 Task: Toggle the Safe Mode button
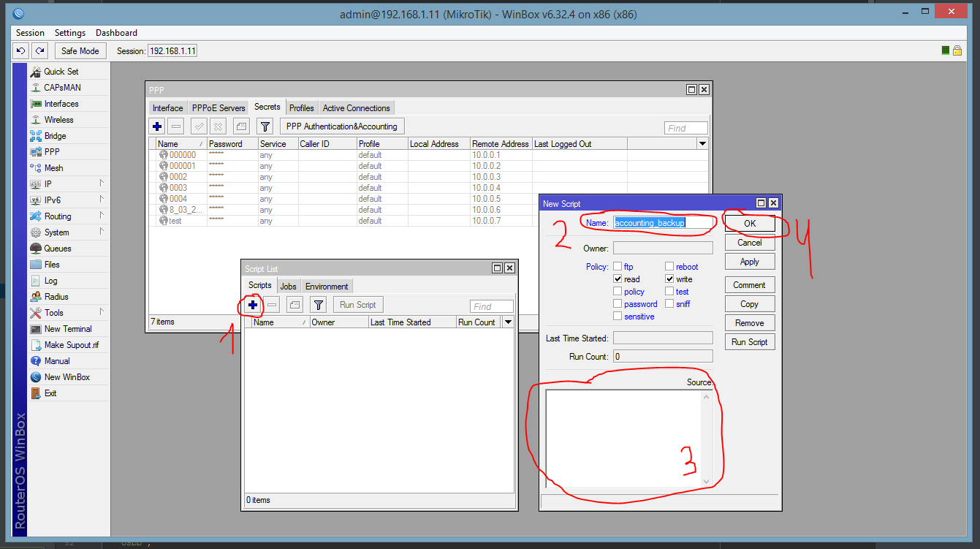pyautogui.click(x=80, y=51)
